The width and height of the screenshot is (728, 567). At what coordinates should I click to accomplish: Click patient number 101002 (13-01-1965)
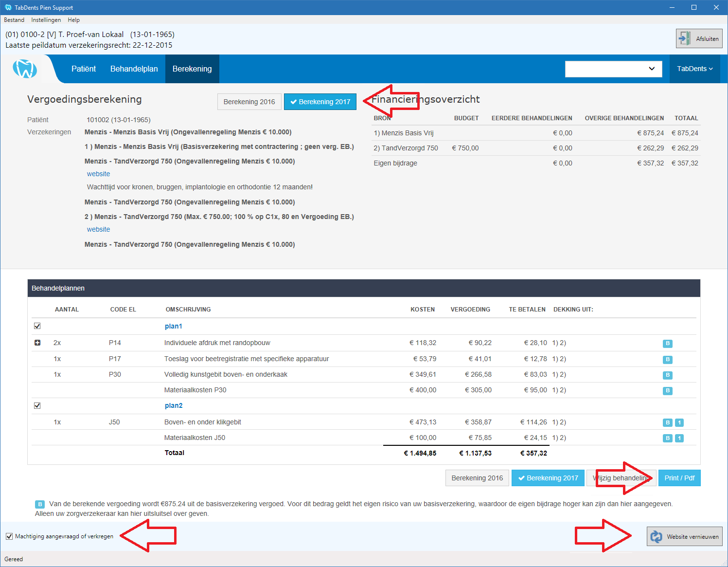coord(119,120)
